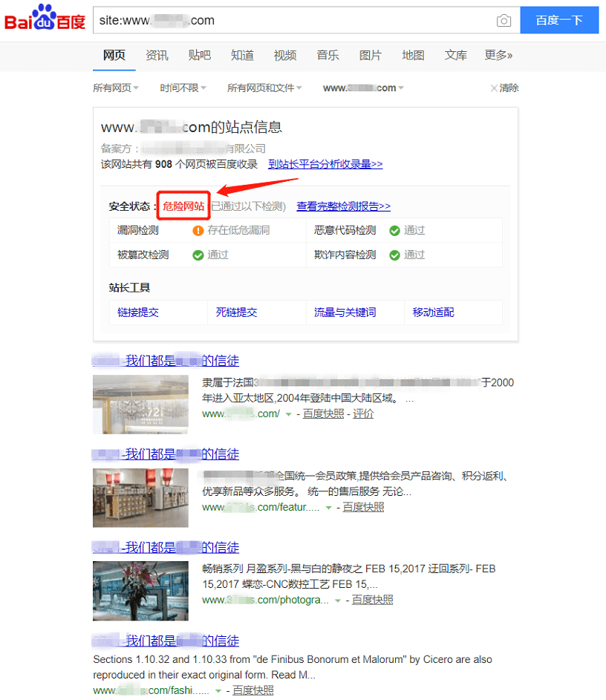Screen dimensions: 606x700
Task: Click the photogra result green URL
Action: [x=265, y=601]
